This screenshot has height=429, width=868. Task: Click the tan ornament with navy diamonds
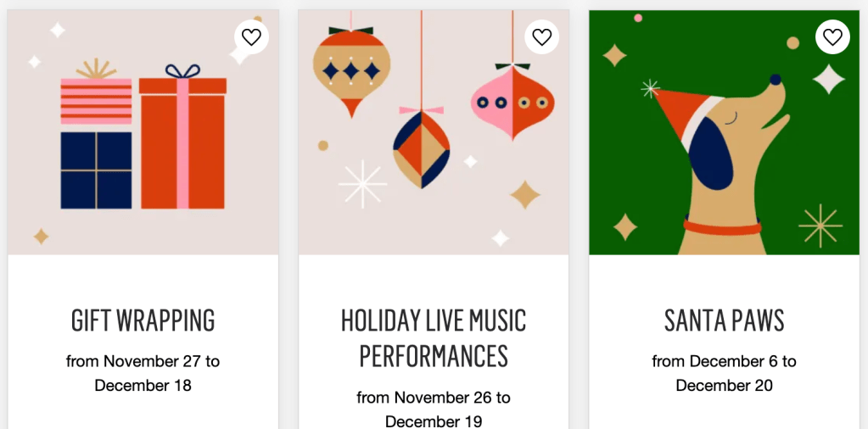[350, 71]
